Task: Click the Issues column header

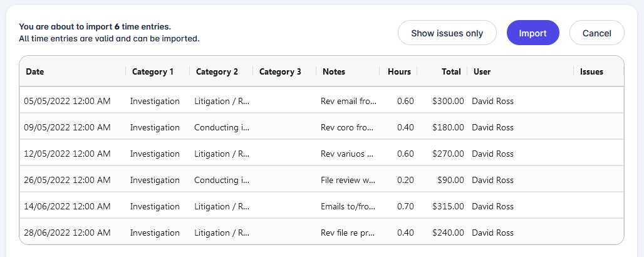Action: (x=591, y=71)
